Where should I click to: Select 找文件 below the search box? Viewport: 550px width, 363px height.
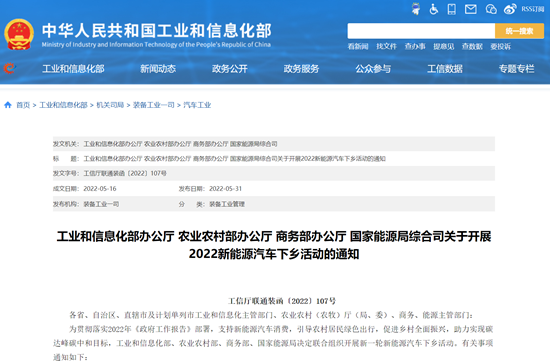pyautogui.click(x=386, y=46)
